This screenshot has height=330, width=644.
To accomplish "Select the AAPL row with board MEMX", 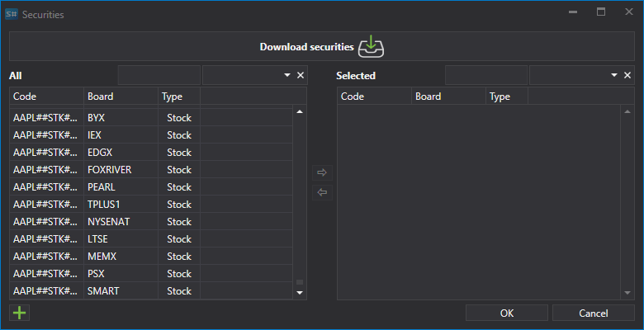I will 151,256.
